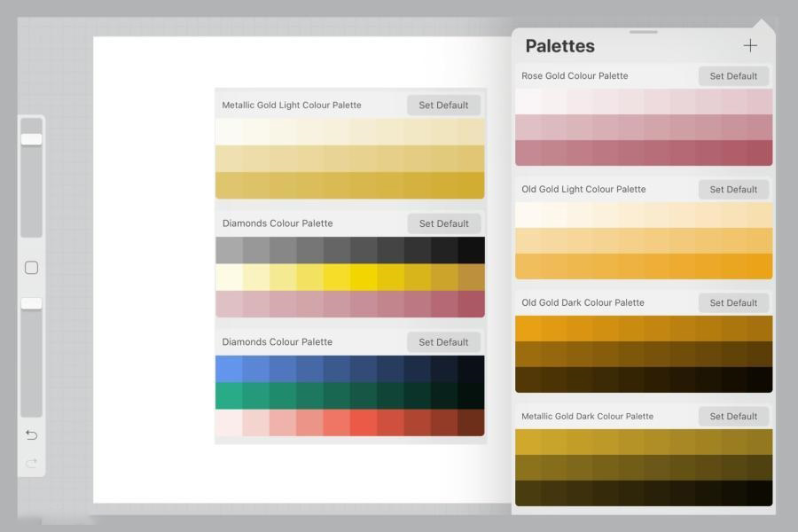Tap the redo arrow in sidebar
This screenshot has height=532, width=798.
pyautogui.click(x=31, y=462)
